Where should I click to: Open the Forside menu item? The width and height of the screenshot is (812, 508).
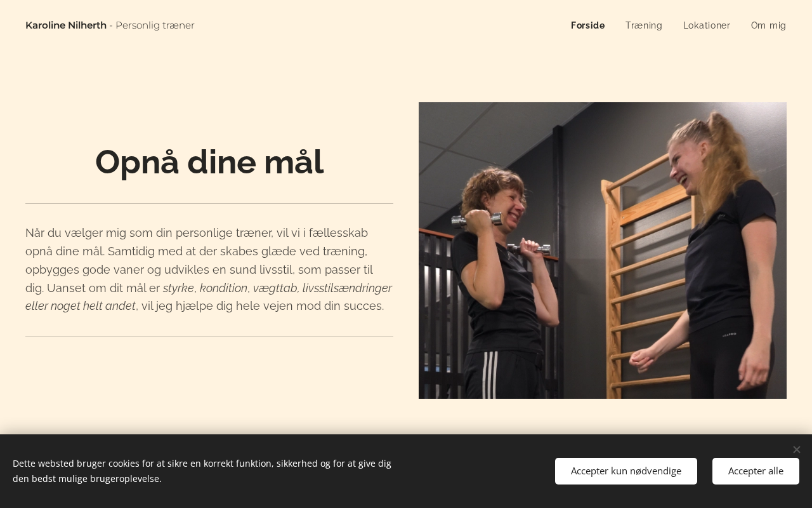pyautogui.click(x=587, y=25)
